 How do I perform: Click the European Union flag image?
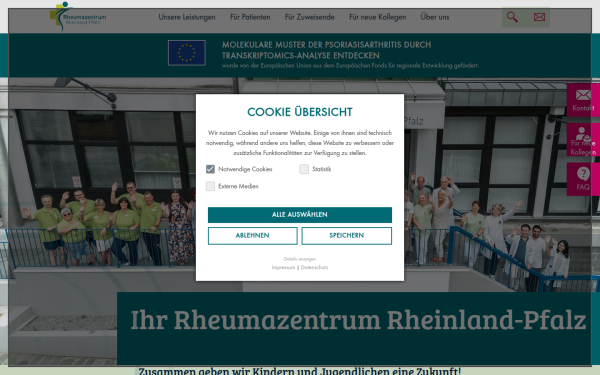[x=187, y=53]
